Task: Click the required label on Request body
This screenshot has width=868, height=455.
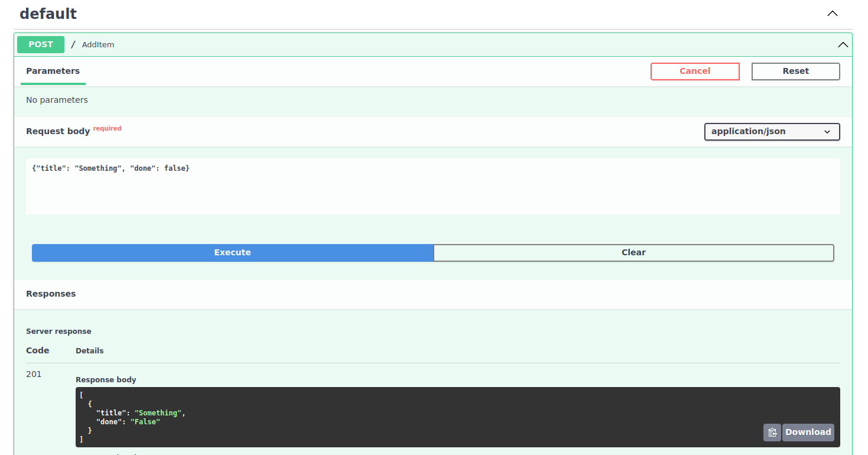Action: coord(107,128)
